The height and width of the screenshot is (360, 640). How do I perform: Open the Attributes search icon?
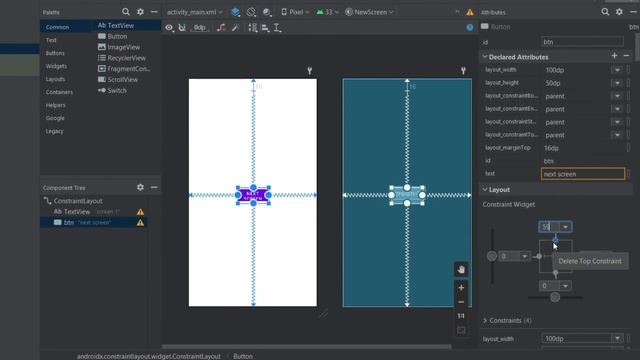point(605,12)
